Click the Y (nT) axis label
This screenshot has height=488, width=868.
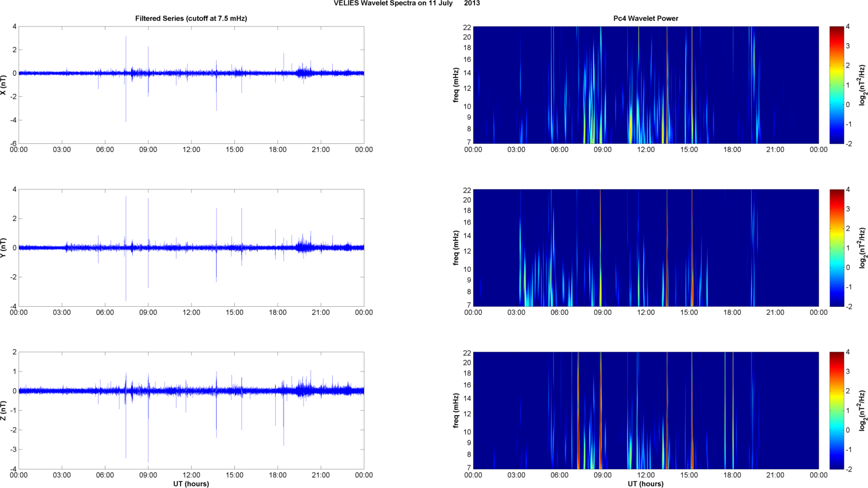3,248
